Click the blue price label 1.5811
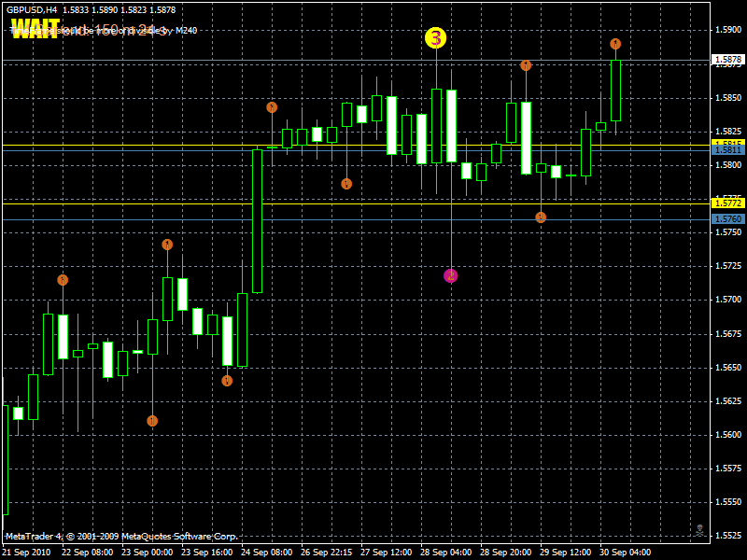Viewport: 747px width, 560px height. tap(728, 150)
